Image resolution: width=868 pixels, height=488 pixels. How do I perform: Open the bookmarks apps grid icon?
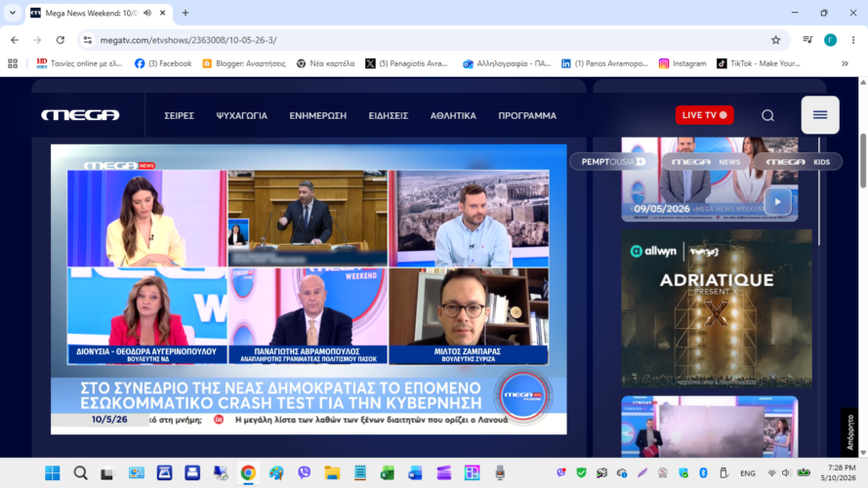click(13, 63)
